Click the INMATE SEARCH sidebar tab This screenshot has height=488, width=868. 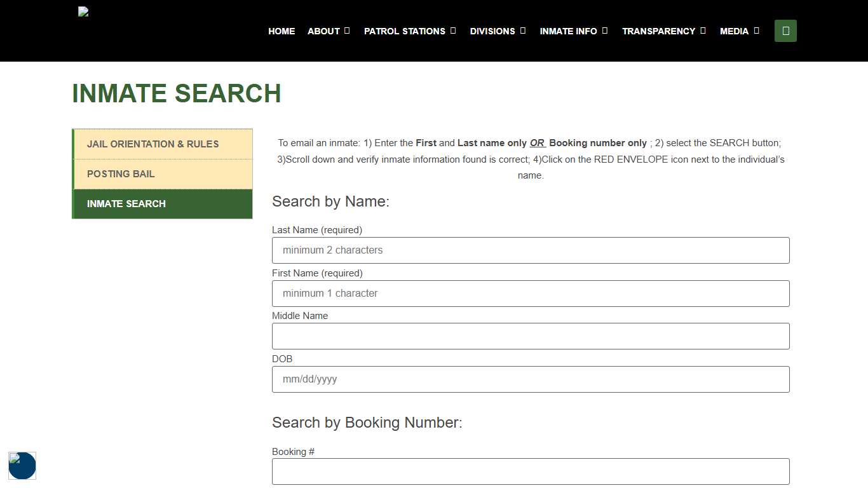pos(126,203)
